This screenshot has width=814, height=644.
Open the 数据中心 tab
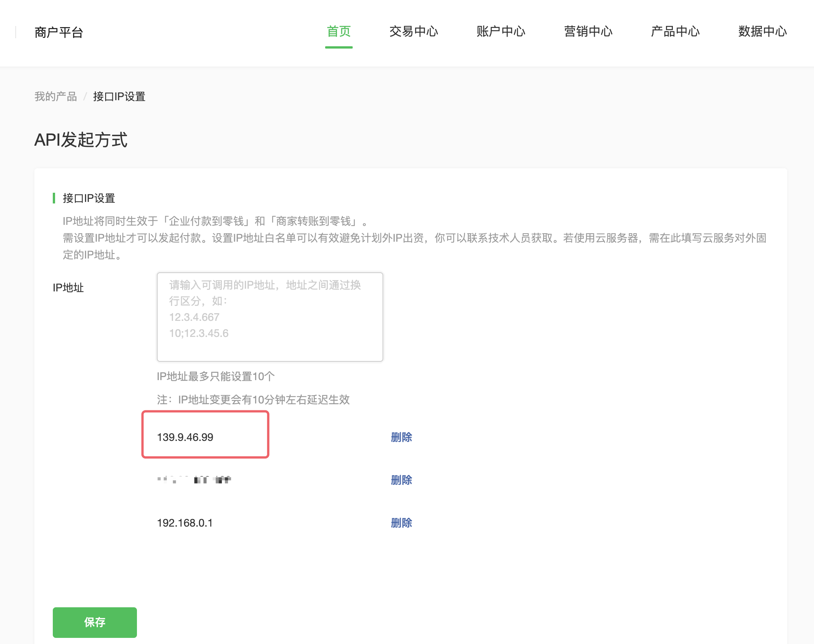762,31
